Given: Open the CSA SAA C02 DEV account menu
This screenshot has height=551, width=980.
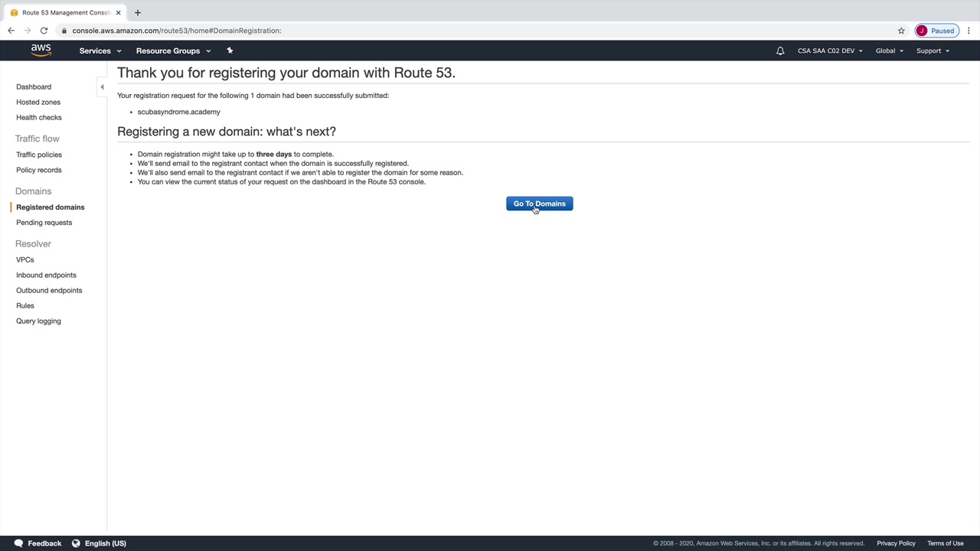Looking at the screenshot, I should (830, 51).
